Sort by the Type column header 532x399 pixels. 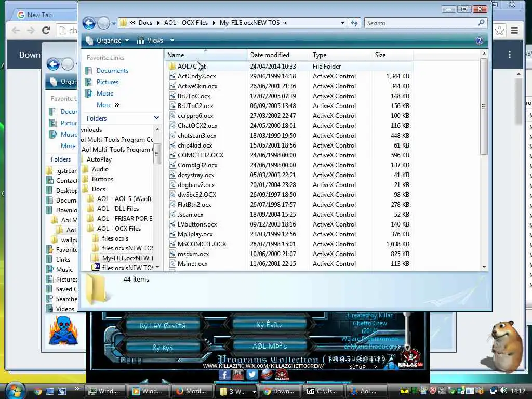(340, 55)
